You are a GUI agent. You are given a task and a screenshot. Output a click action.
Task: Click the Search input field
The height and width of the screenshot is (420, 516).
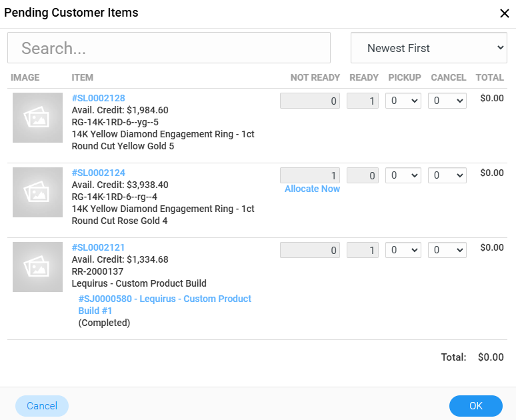(x=169, y=48)
